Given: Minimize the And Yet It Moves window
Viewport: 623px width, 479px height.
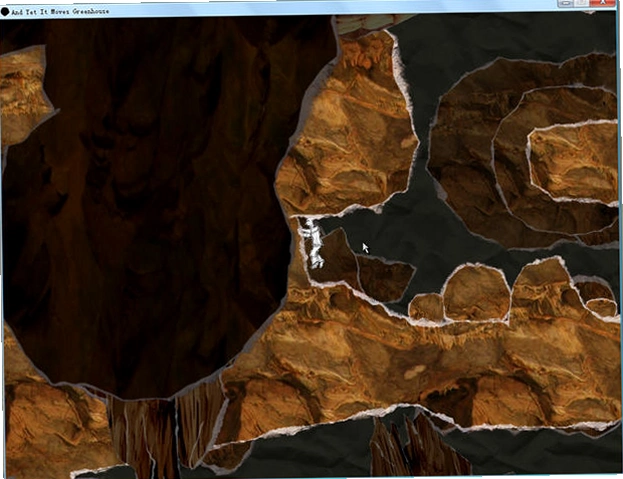Looking at the screenshot, I should (x=565, y=3).
